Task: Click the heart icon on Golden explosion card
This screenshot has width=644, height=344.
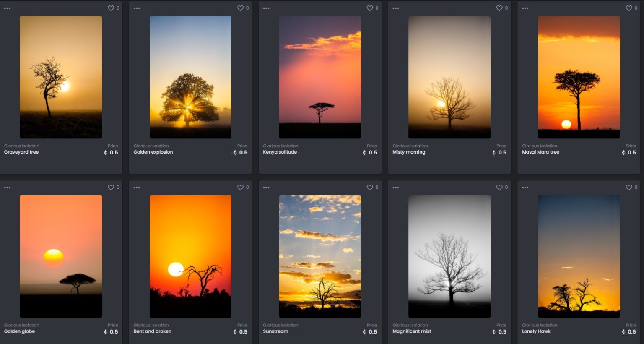Action: (x=241, y=8)
